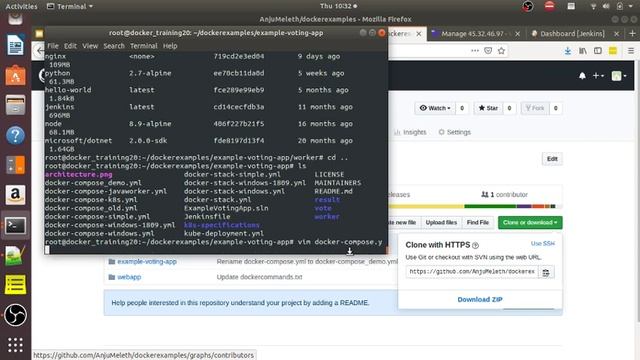The width and height of the screenshot is (640, 360).
Task: Open the 1 contributor link
Action: (504, 195)
